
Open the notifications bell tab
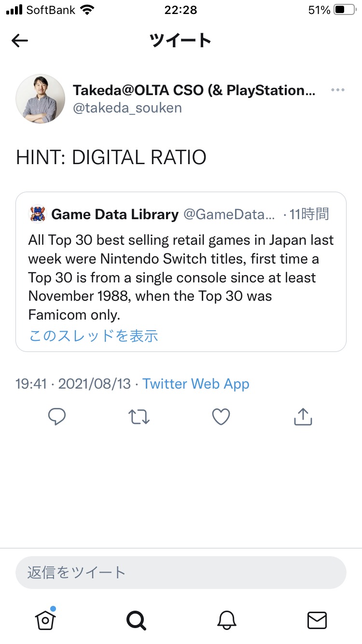(x=226, y=620)
